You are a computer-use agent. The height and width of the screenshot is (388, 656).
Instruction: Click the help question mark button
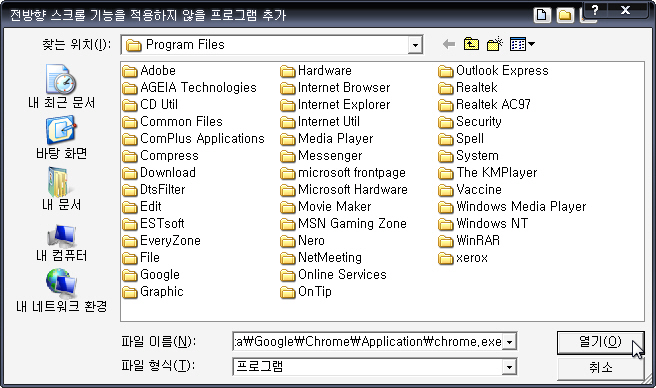point(595,10)
